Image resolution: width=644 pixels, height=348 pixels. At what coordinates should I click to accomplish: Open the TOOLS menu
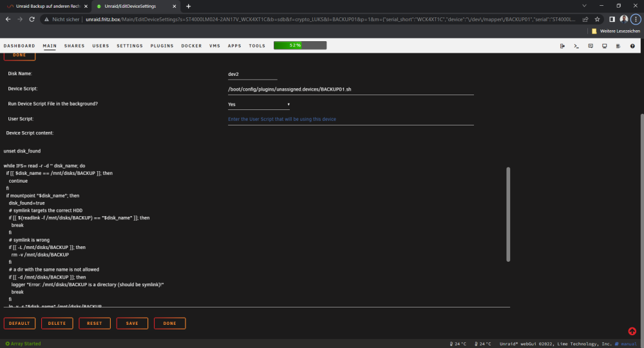257,46
